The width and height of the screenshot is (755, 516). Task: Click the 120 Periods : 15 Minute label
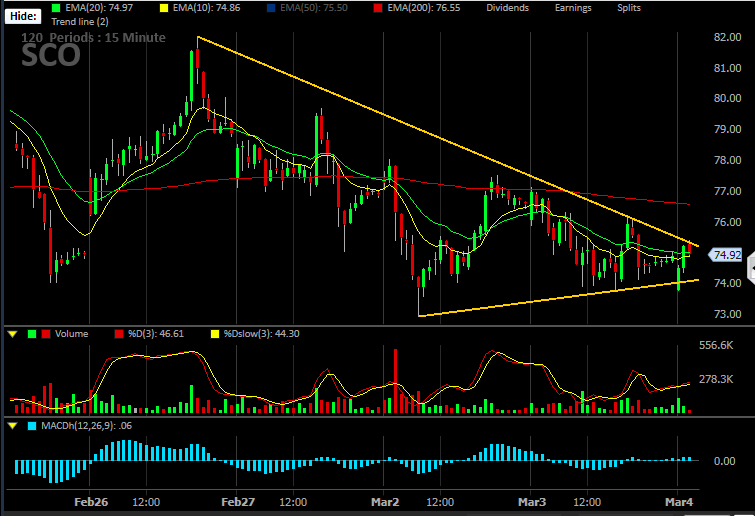pos(93,38)
